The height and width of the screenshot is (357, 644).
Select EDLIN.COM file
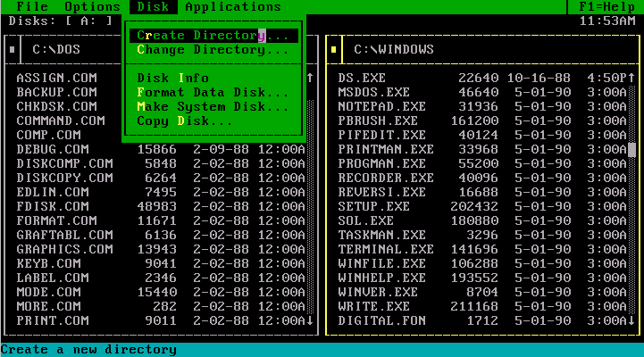[162, 193]
